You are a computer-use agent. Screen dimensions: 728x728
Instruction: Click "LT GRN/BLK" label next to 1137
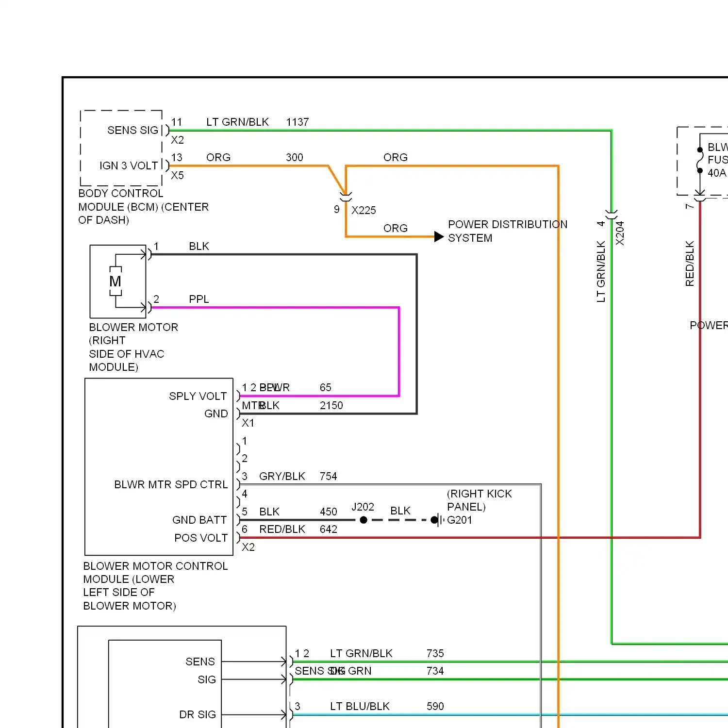point(238,122)
